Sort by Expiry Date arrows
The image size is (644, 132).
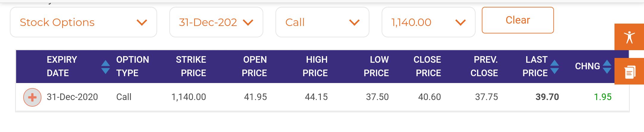coord(105,67)
